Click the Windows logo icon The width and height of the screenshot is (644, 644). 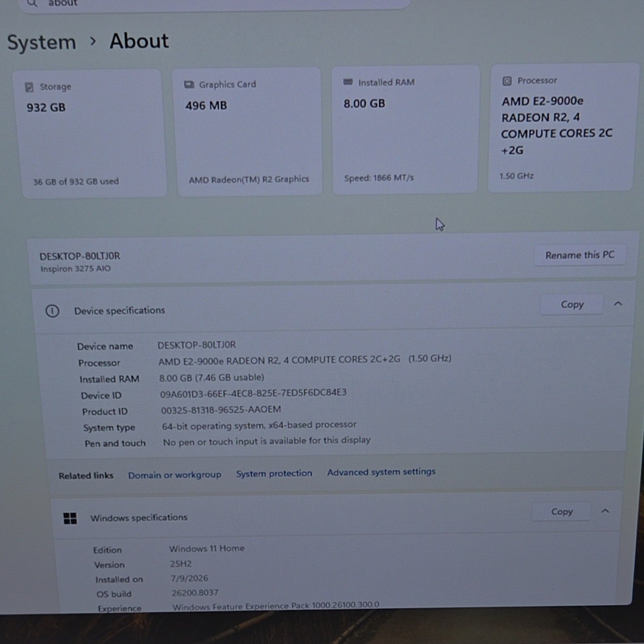[x=70, y=518]
